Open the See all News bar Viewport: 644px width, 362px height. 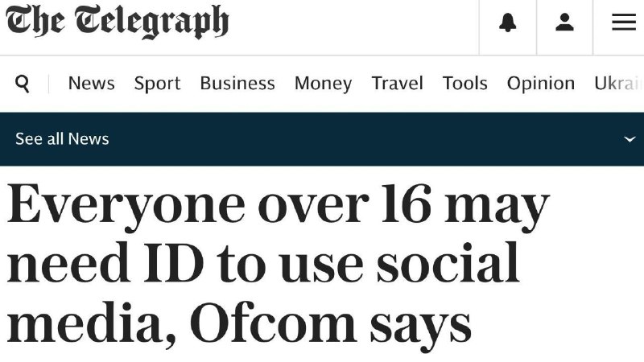322,139
